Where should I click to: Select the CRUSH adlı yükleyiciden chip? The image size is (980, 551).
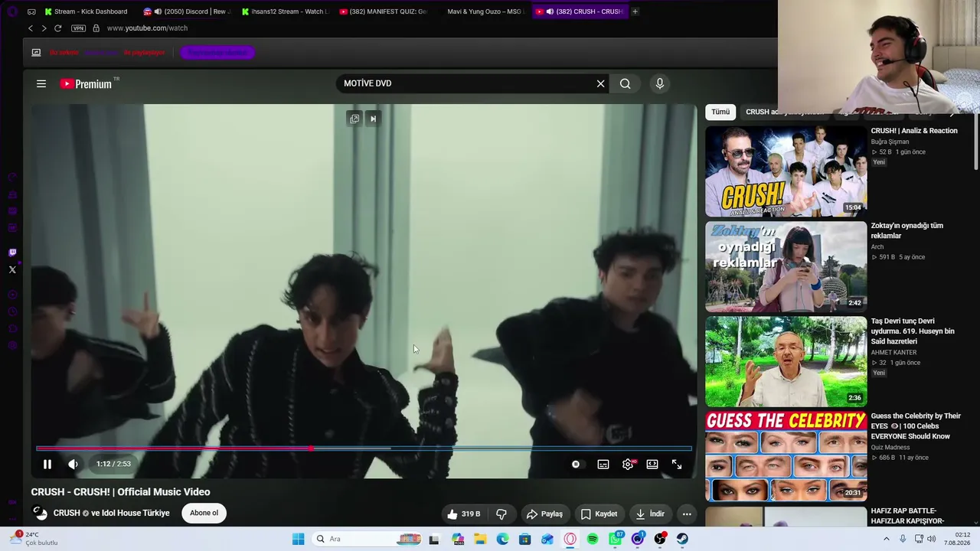coord(786,112)
